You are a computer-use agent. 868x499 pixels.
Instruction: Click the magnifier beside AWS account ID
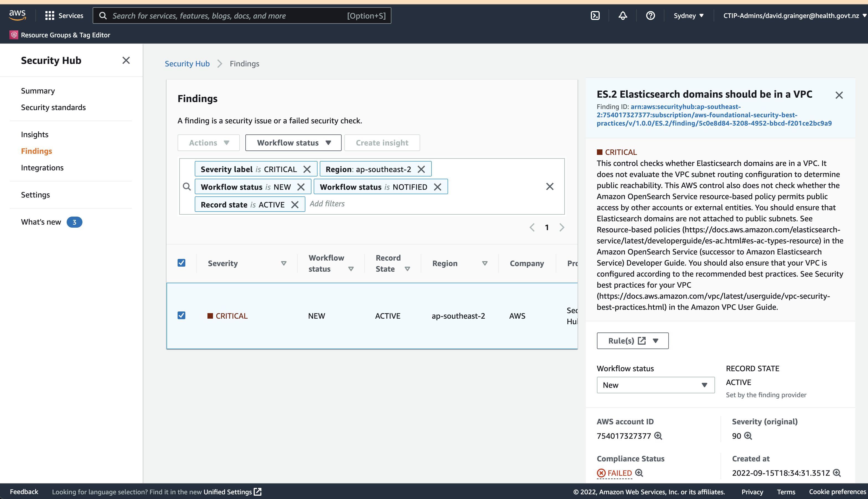click(x=658, y=436)
